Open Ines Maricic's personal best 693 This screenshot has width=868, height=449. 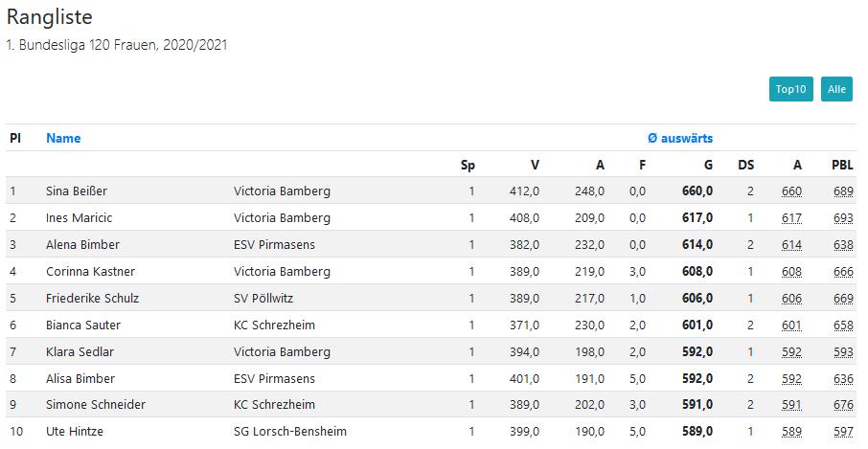(843, 218)
